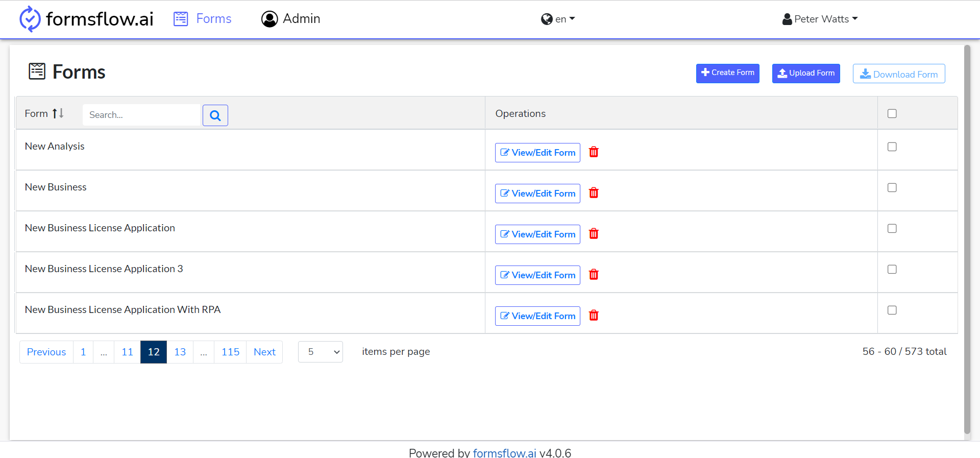Click the form Search input field
Screen dimensions: 980x458
[x=142, y=115]
